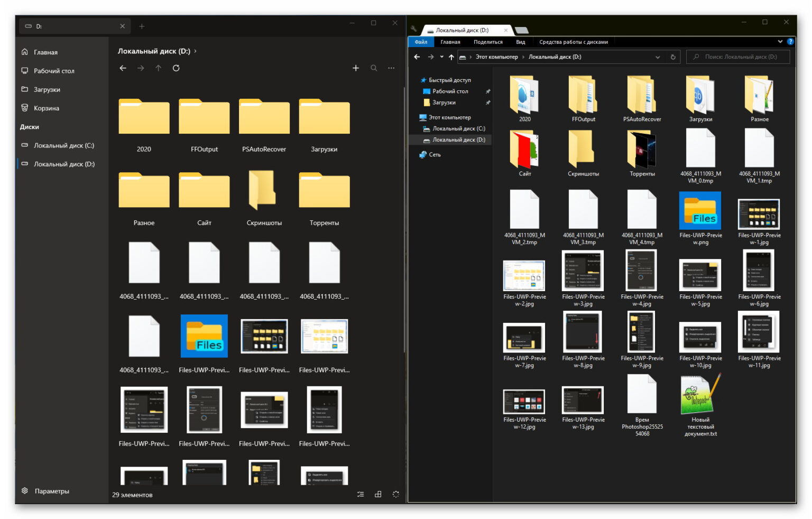The image size is (812, 519).
Task: Close Explorer tab Локальный диск (D:)
Action: coord(505,31)
